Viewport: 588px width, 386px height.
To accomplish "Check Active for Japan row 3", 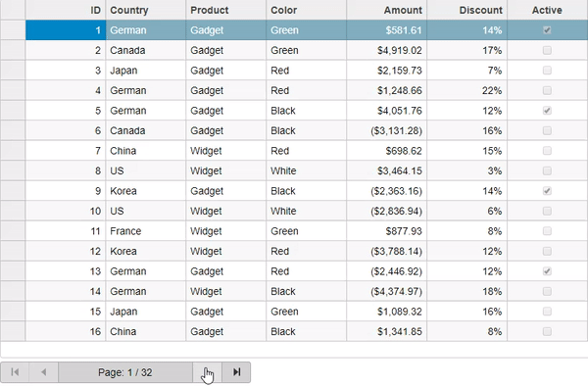I will (x=547, y=71).
